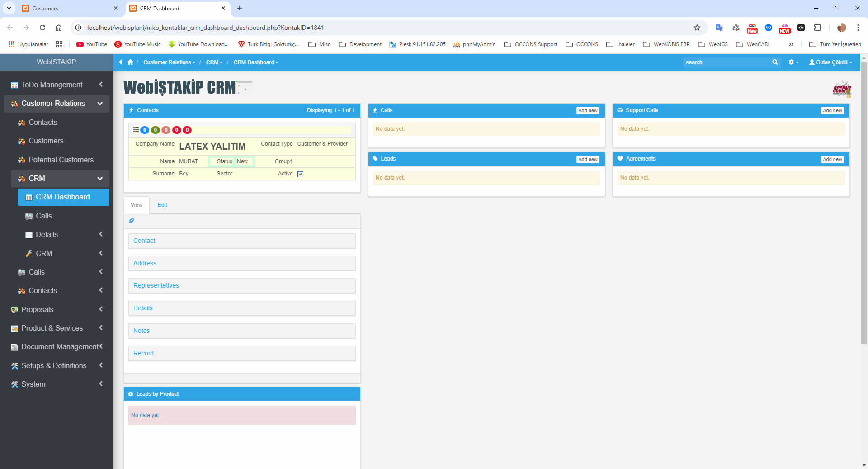
Task: Expand the Address section
Action: [x=242, y=263]
